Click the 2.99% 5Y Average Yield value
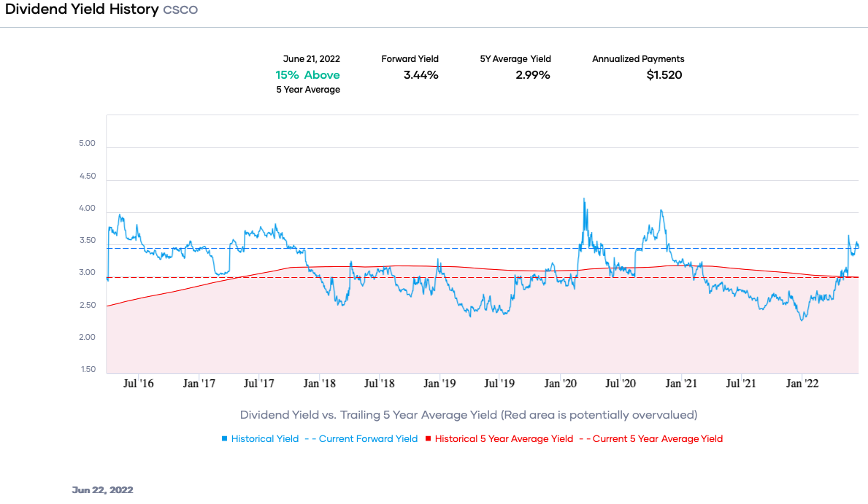Viewport: 868px width, 504px height. click(535, 74)
